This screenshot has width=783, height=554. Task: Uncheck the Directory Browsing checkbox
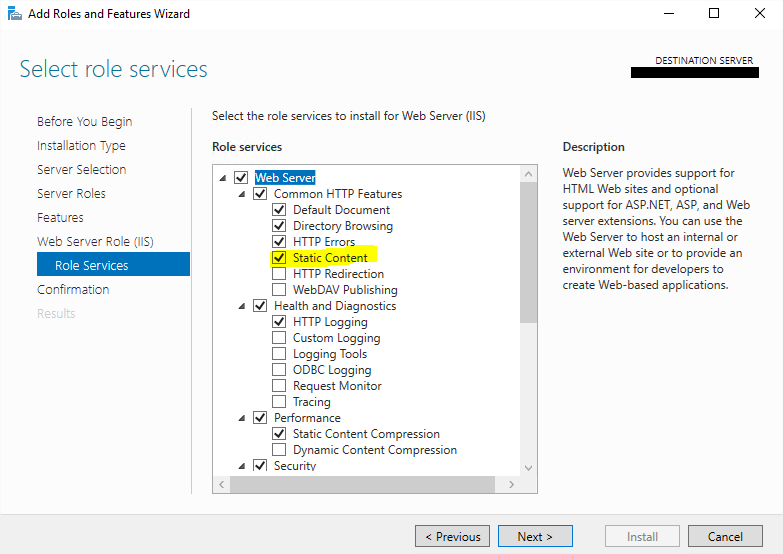pos(279,226)
